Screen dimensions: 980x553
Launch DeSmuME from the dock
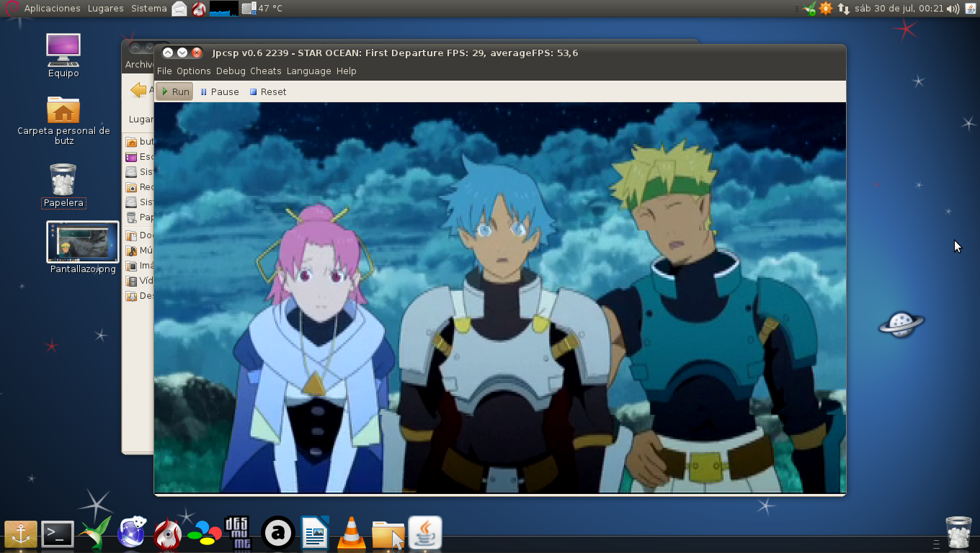[238, 534]
